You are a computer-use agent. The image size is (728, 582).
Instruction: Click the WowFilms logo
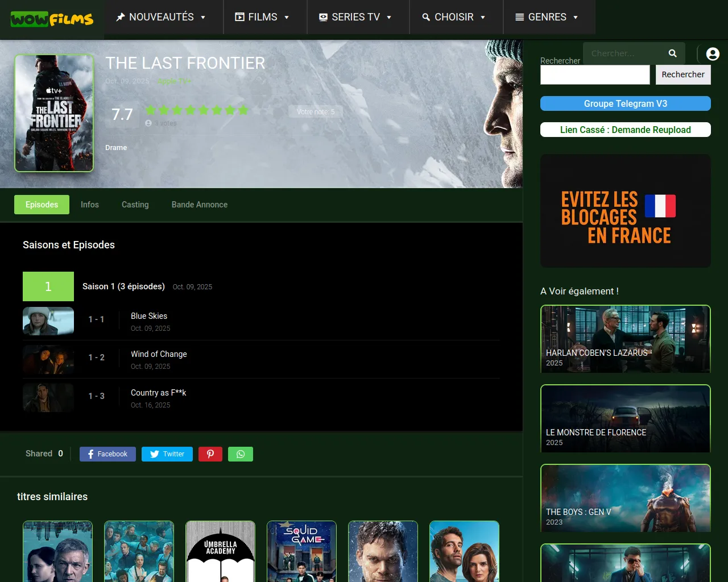click(52, 19)
